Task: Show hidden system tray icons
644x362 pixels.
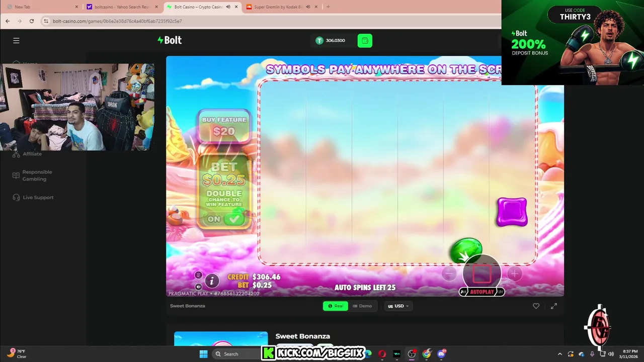Action: point(560,354)
